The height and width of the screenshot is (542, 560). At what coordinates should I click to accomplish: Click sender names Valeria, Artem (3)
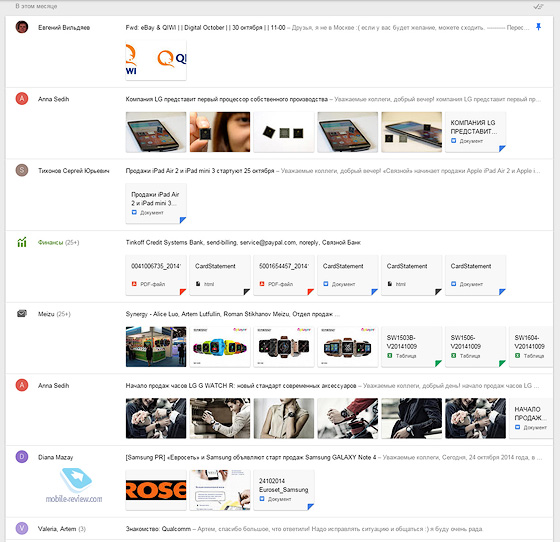click(62, 529)
